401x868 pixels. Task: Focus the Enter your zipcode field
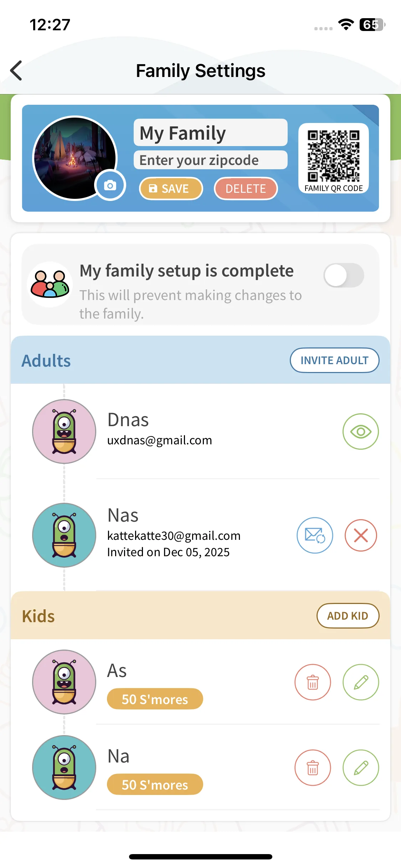pyautogui.click(x=210, y=160)
